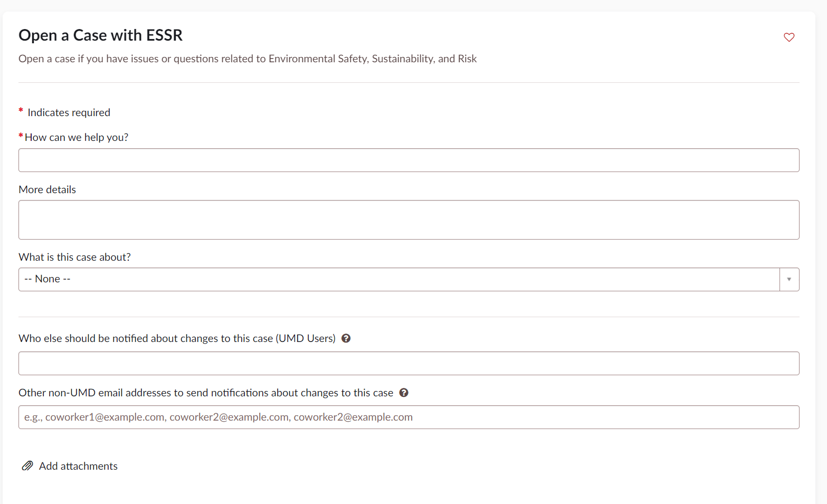
Task: Click the "How can we help you?" label
Action: (77, 137)
